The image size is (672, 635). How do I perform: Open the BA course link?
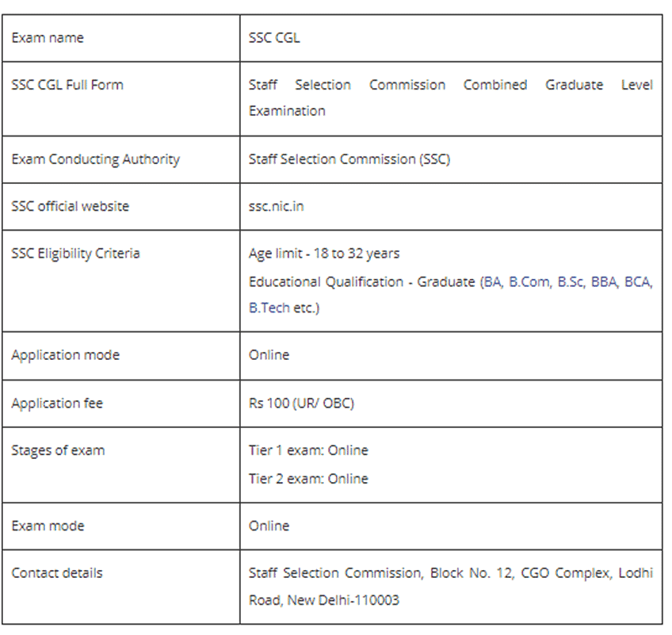coord(492,282)
